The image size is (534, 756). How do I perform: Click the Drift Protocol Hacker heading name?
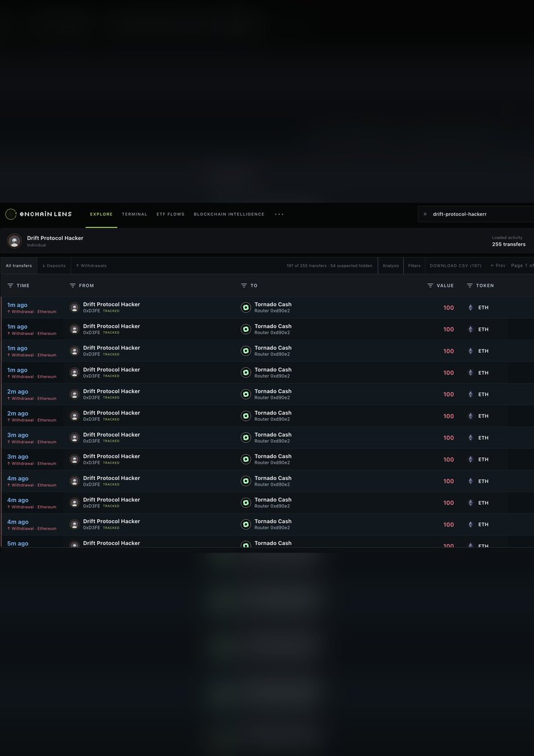(55, 238)
